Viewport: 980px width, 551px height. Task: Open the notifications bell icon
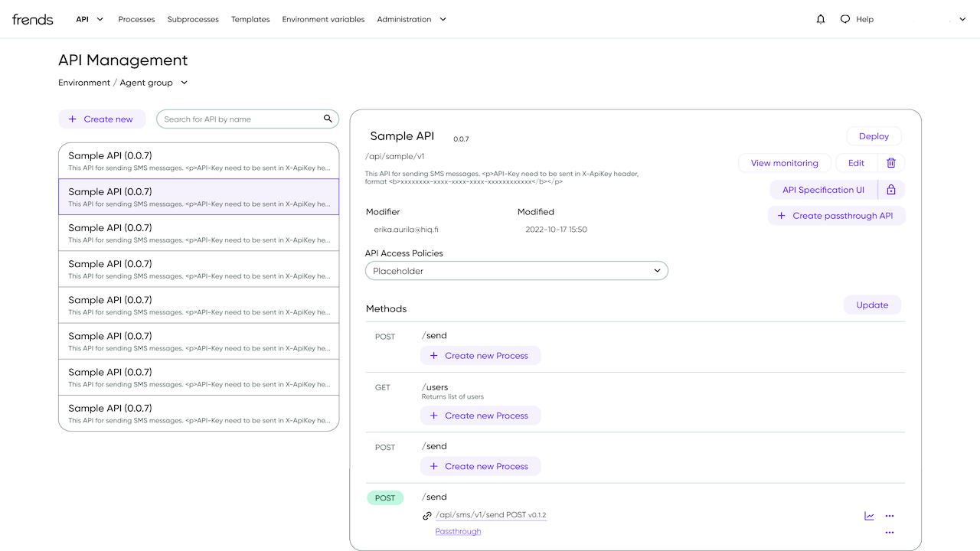click(821, 19)
